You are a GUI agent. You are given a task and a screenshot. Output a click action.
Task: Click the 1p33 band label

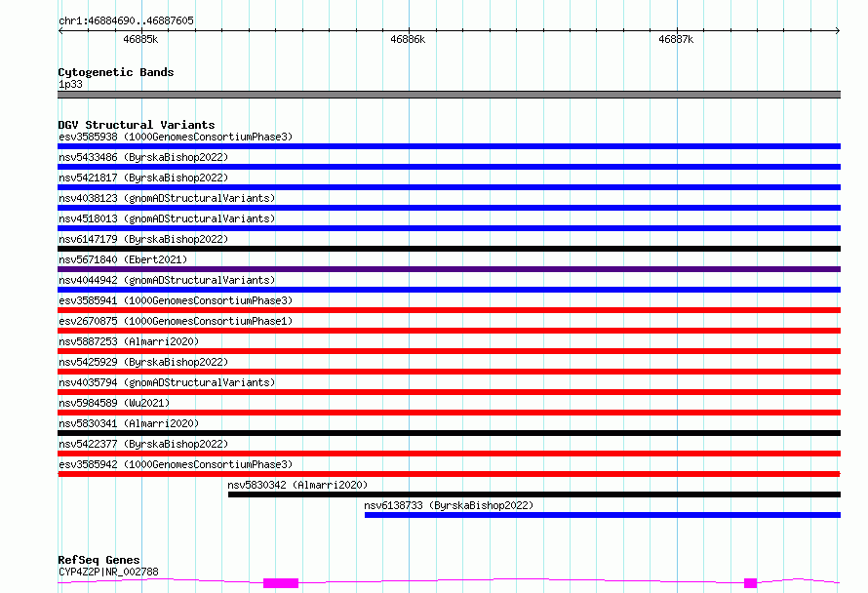70,84
